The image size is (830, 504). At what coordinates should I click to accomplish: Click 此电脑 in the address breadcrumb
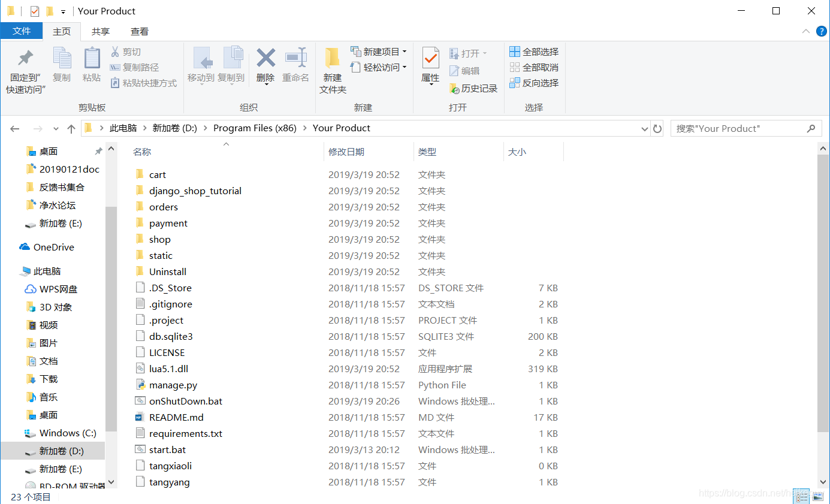[123, 128]
